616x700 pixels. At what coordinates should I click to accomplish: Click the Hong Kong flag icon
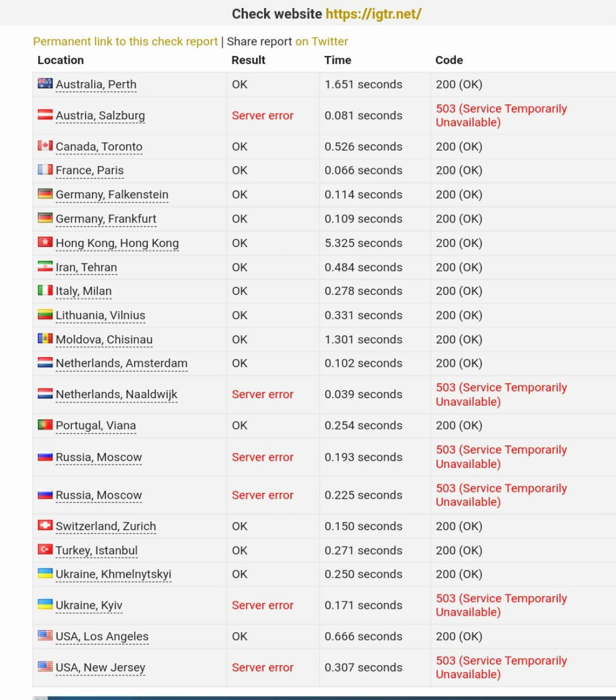(45, 242)
